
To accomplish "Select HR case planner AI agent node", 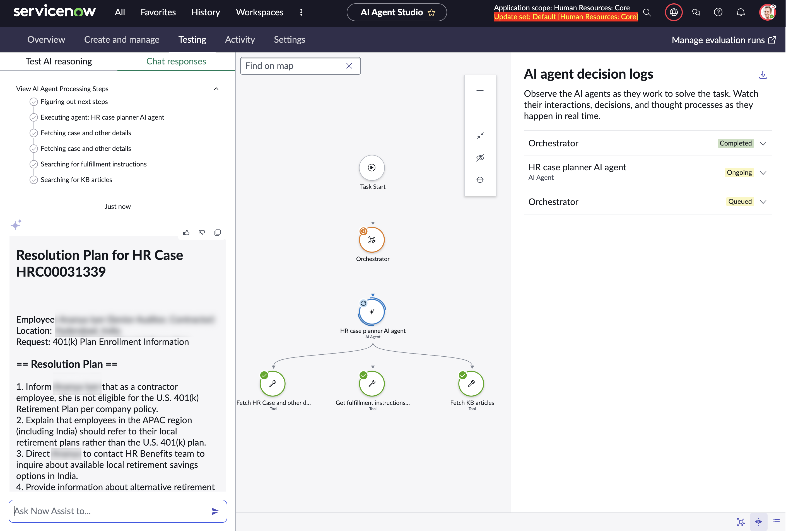I will pos(372,312).
